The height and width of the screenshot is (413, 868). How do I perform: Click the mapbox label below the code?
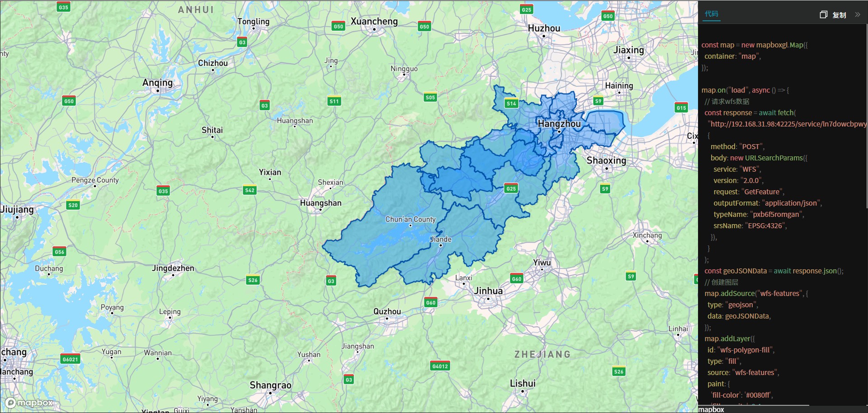[711, 409]
